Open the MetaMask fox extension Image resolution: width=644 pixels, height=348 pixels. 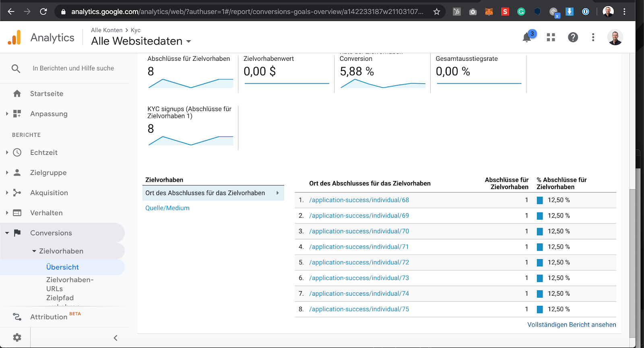point(489,12)
